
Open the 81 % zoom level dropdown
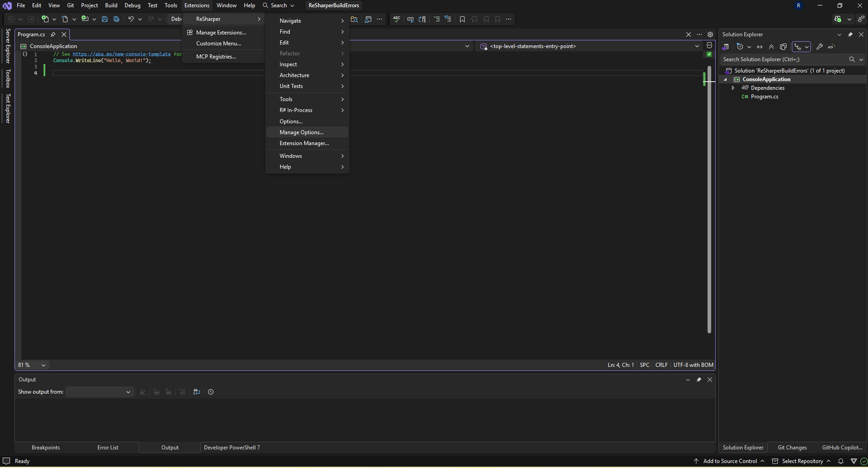point(32,365)
